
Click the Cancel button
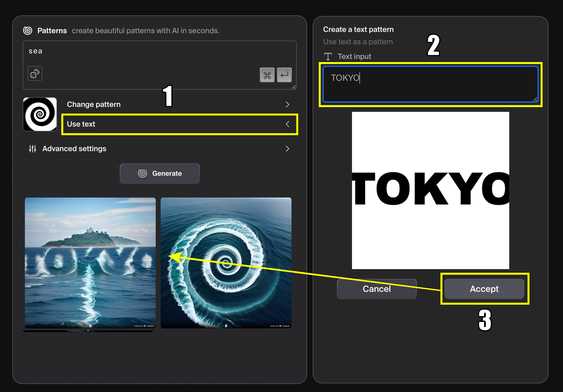click(377, 289)
